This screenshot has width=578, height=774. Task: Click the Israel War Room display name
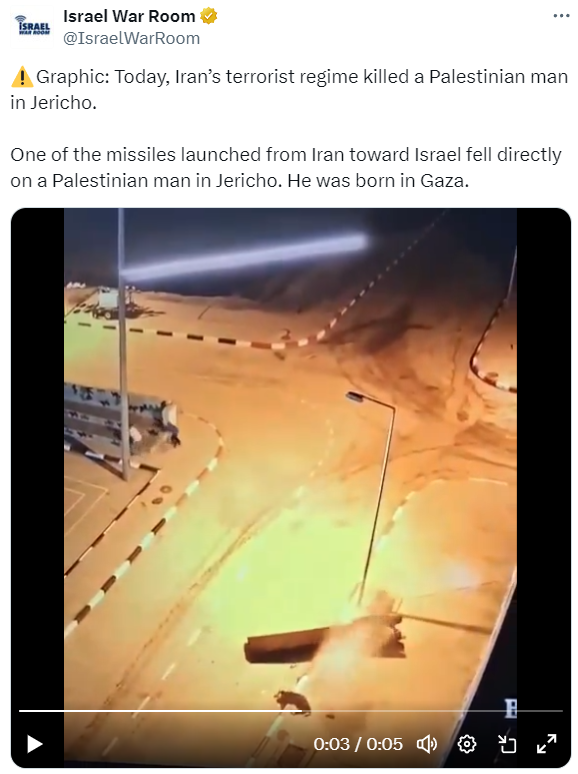pos(129,16)
